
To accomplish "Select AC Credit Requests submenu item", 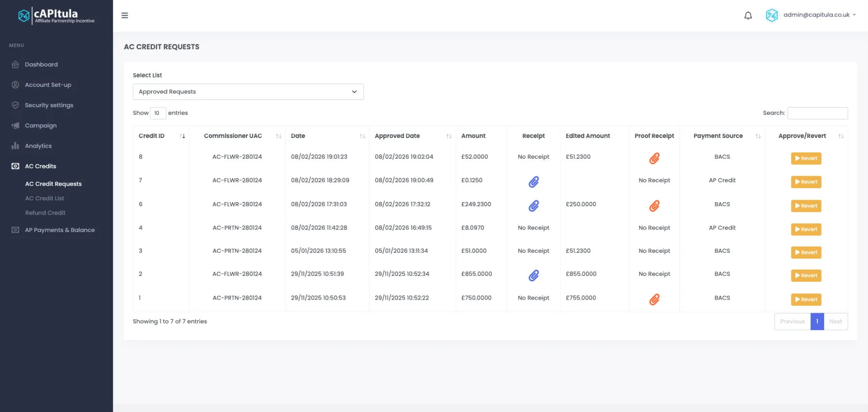I will [54, 184].
